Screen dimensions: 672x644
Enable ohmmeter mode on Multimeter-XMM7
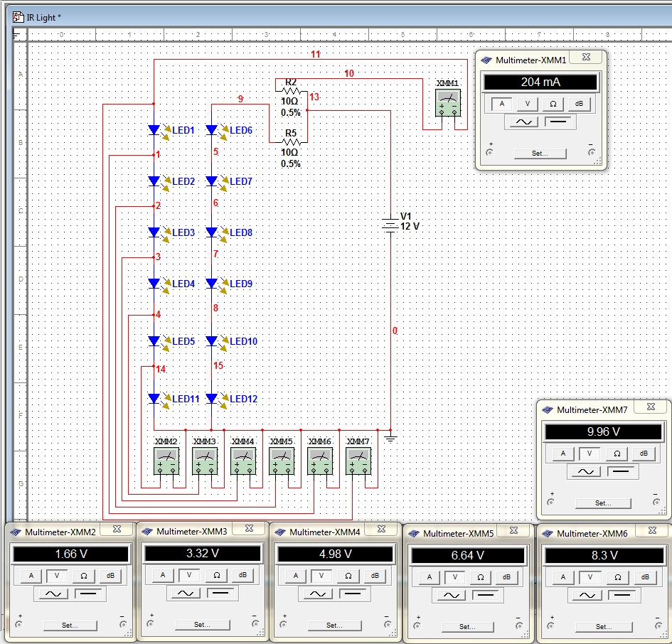click(617, 454)
